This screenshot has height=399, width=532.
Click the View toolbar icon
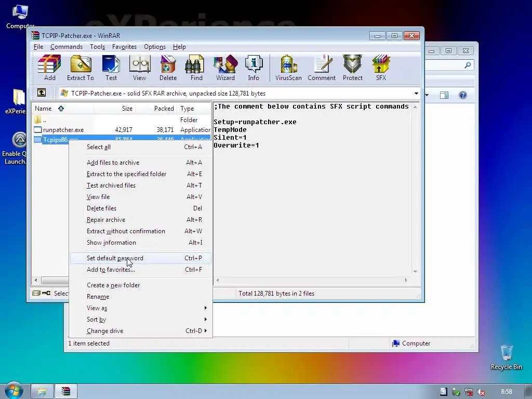point(139,68)
